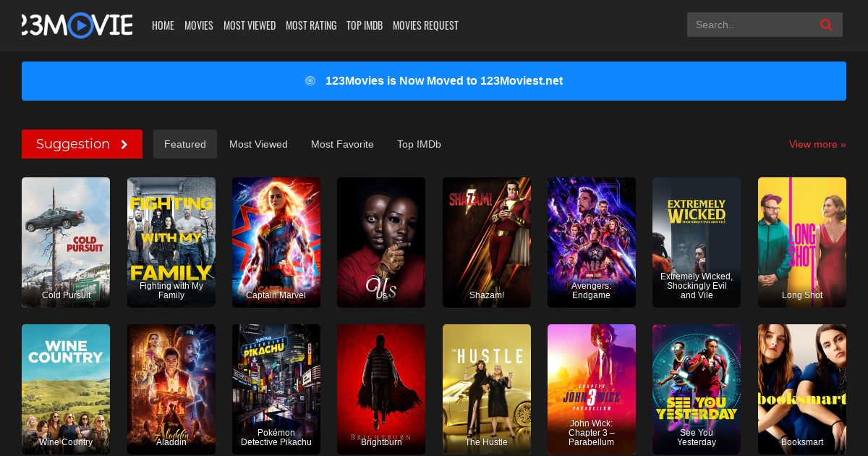Go to Most Viewed in top navigation
This screenshot has height=456, width=868.
pyautogui.click(x=250, y=25)
